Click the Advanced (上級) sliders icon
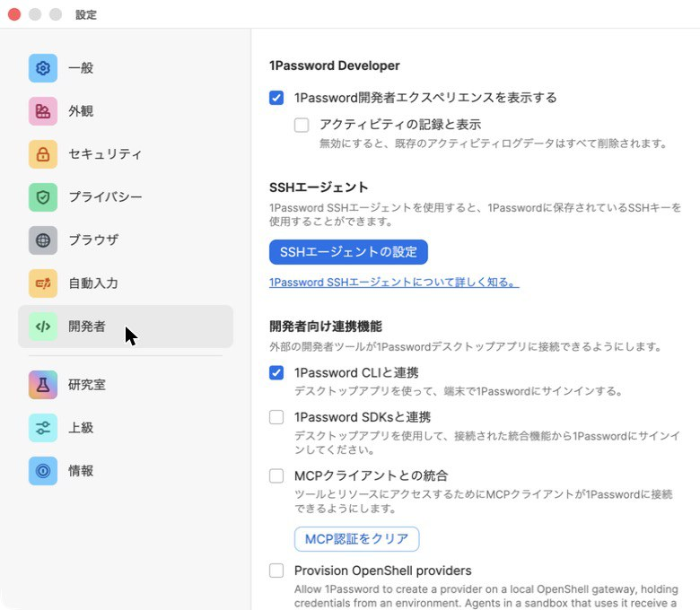The height and width of the screenshot is (610, 700). 43,428
